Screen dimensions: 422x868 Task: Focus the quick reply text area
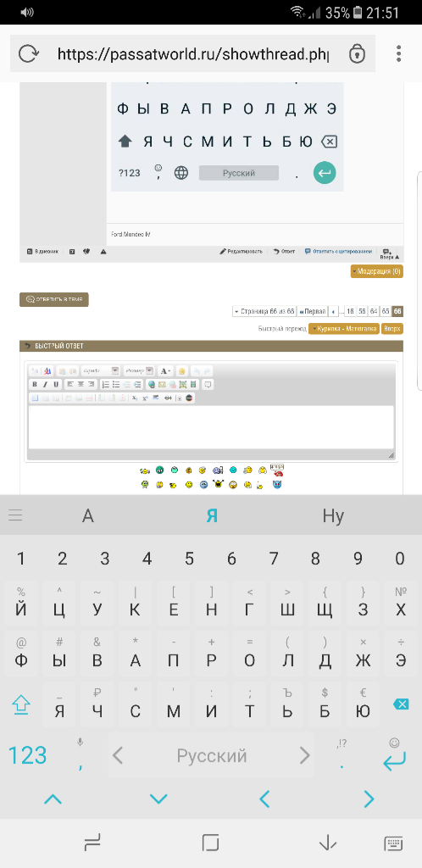click(211, 427)
